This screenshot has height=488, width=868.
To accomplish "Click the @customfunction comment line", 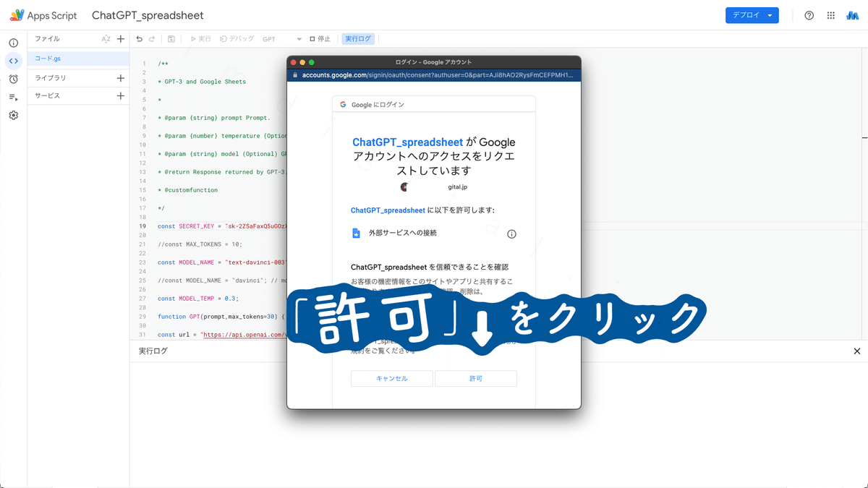I will pos(187,190).
